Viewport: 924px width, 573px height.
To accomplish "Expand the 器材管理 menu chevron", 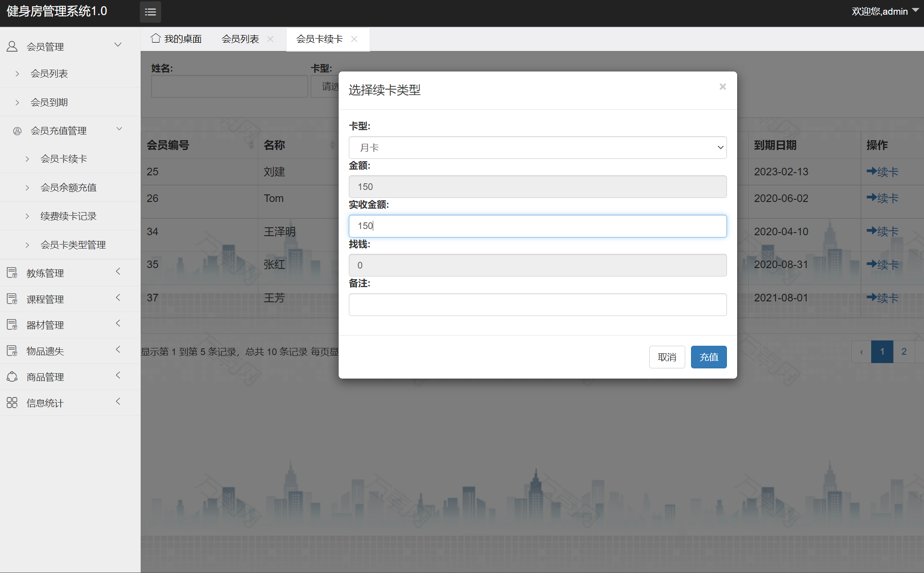I will pos(118,324).
